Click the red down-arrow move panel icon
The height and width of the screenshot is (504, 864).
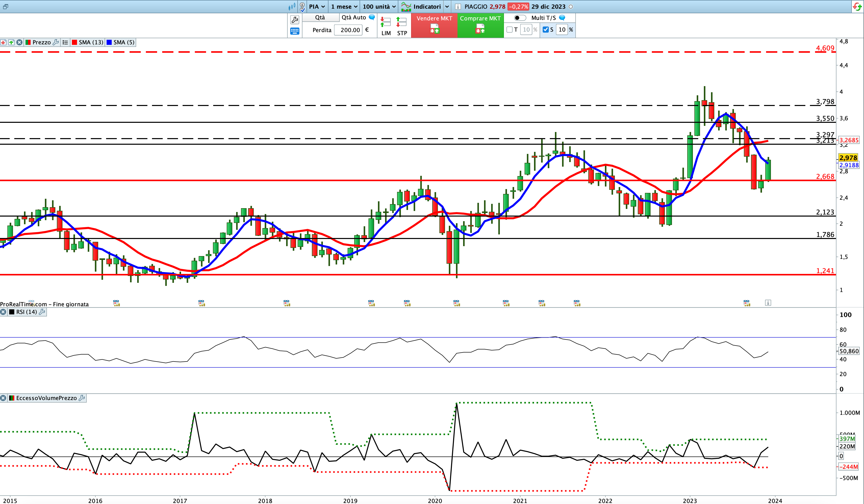coord(3,43)
